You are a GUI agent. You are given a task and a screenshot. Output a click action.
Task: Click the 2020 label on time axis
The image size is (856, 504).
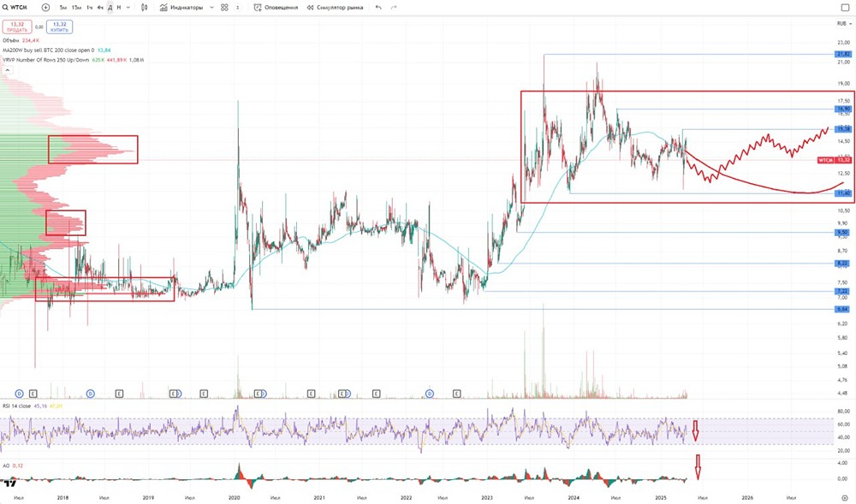click(x=234, y=498)
